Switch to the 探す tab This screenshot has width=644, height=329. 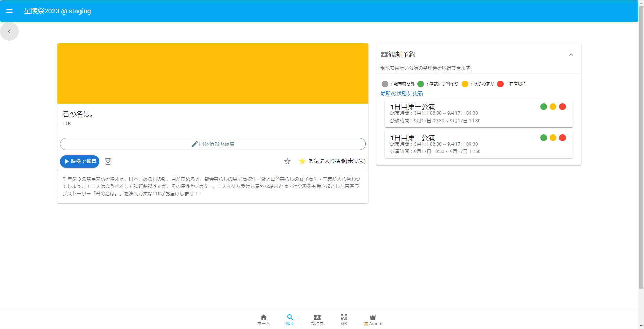(x=290, y=320)
